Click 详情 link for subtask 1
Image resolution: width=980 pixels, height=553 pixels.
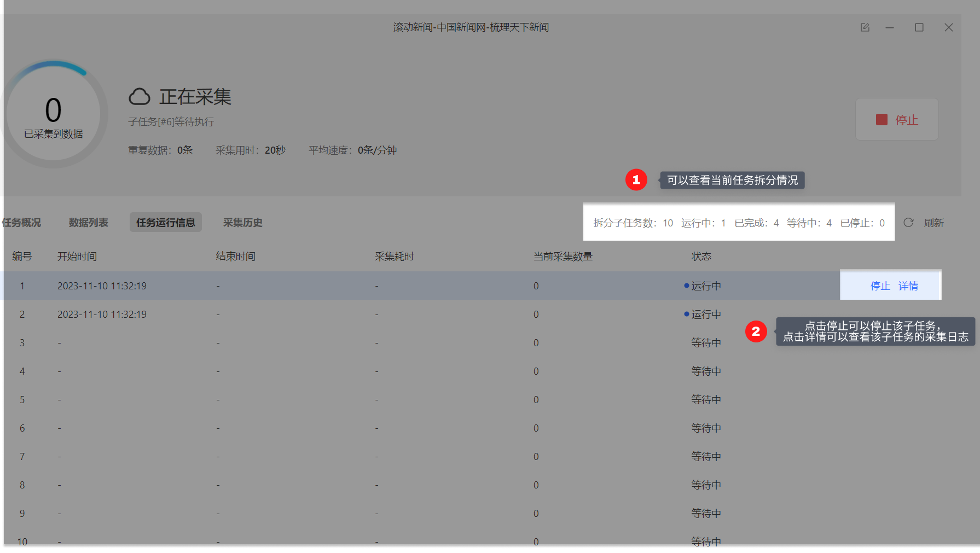908,286
